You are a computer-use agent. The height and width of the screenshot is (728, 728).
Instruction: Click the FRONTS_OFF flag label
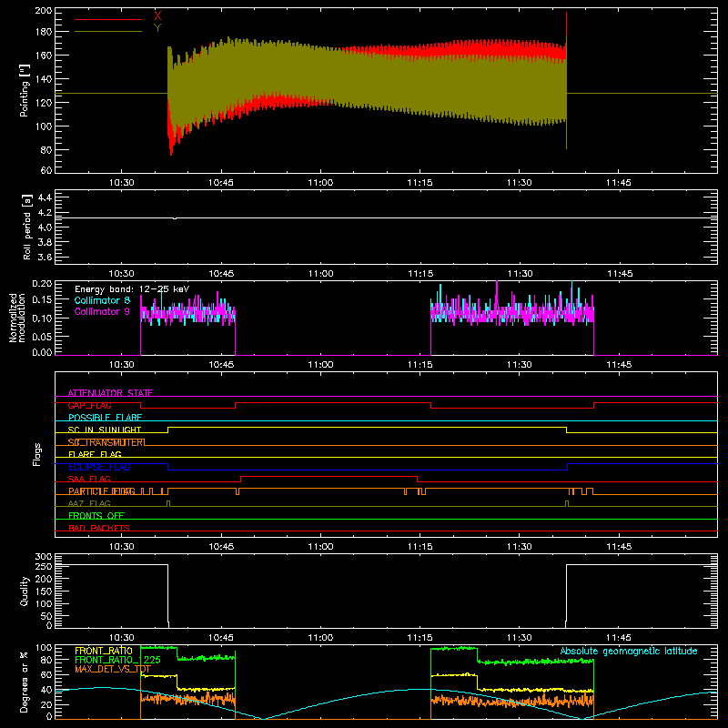(x=96, y=515)
